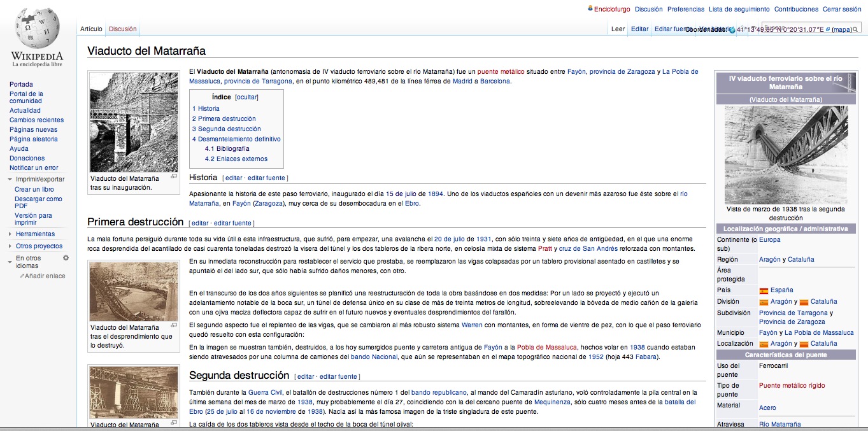Image resolution: width=868 pixels, height=431 pixels.
Task: Open Notificar un error in sidebar
Action: 34,167
